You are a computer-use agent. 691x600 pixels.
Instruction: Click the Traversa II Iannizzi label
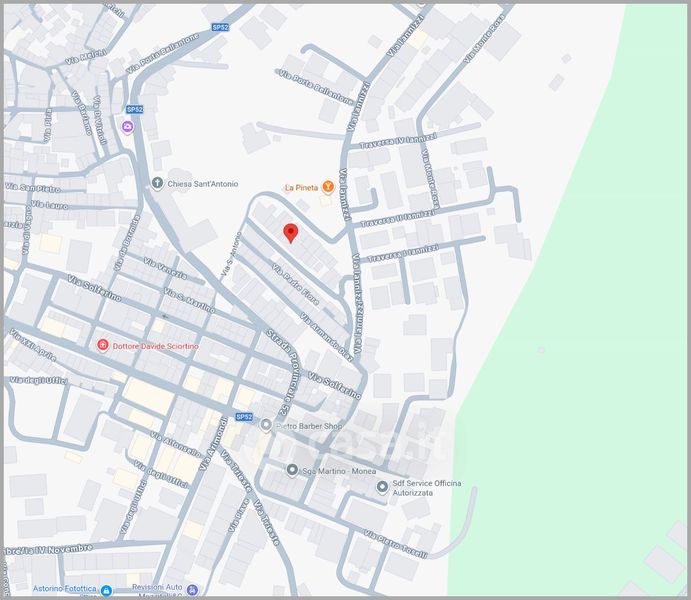click(x=398, y=219)
